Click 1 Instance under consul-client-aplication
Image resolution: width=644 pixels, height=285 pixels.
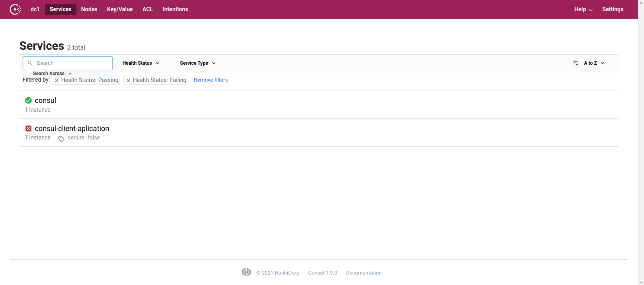point(37,137)
